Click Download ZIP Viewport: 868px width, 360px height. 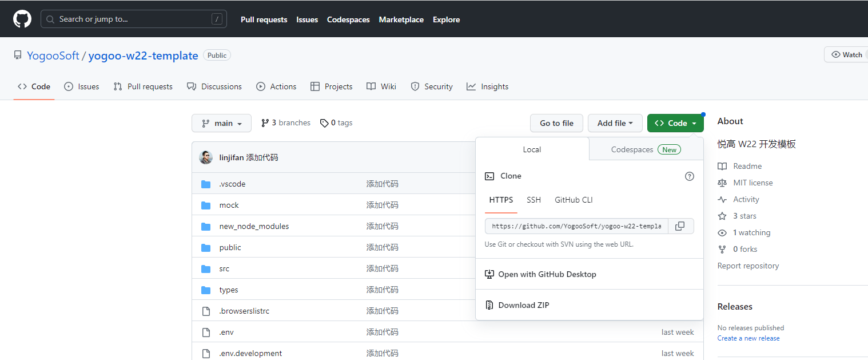(x=523, y=304)
